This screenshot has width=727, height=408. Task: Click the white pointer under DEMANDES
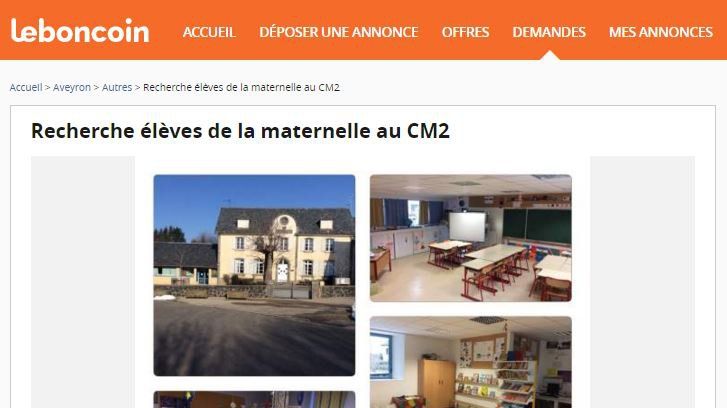pos(550,56)
